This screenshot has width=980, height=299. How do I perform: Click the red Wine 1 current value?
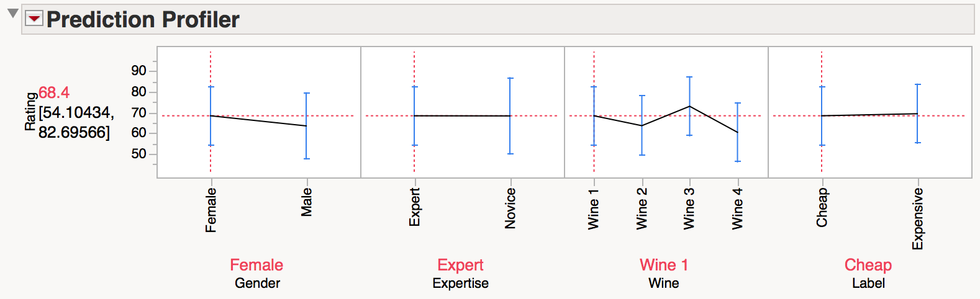(664, 265)
